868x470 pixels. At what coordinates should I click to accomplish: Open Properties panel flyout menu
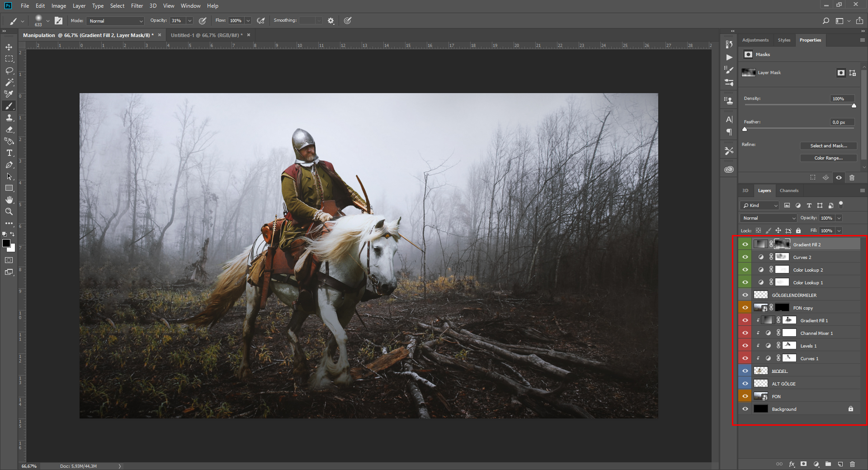[x=862, y=40]
